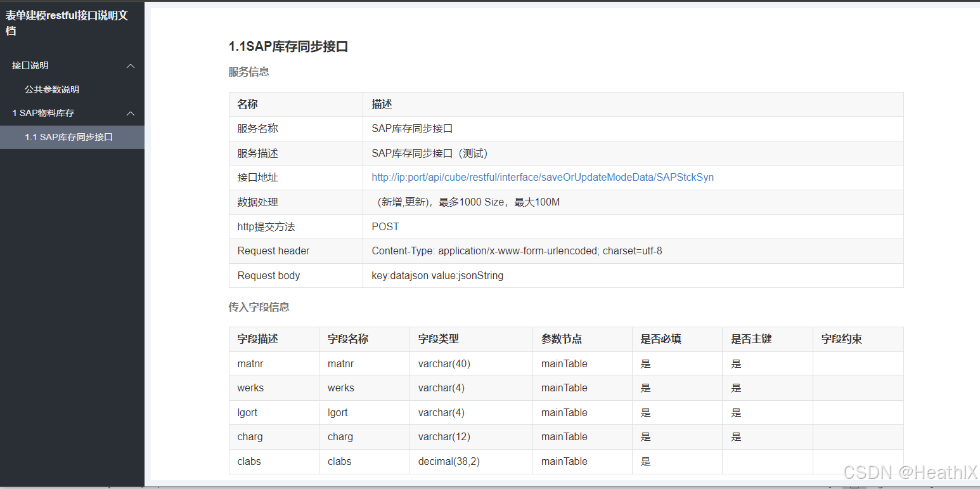Viewport: 980px width, 489px height.
Task: Click the 名称 column header
Action: pyautogui.click(x=296, y=105)
